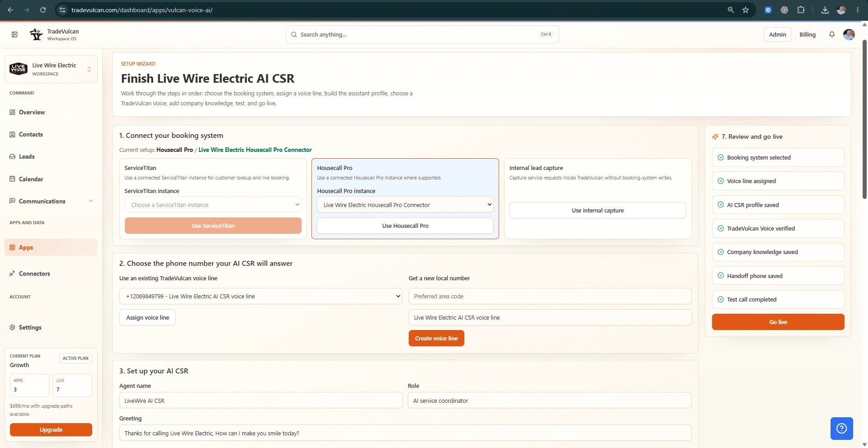Click the Greeting text field
Viewport: 868px width, 448px height.
tap(406, 433)
